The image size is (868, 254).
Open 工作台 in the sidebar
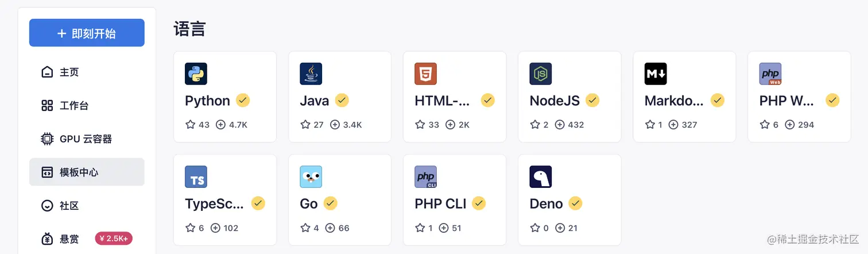(x=87, y=106)
